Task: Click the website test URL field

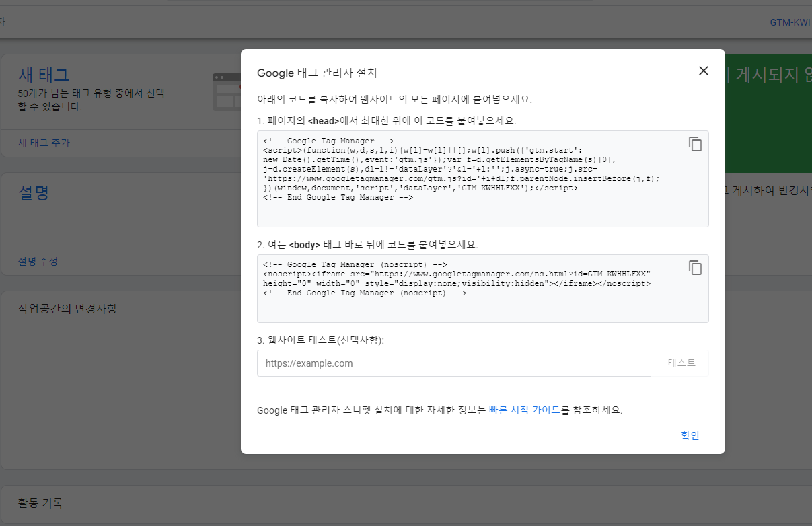Action: pos(454,363)
